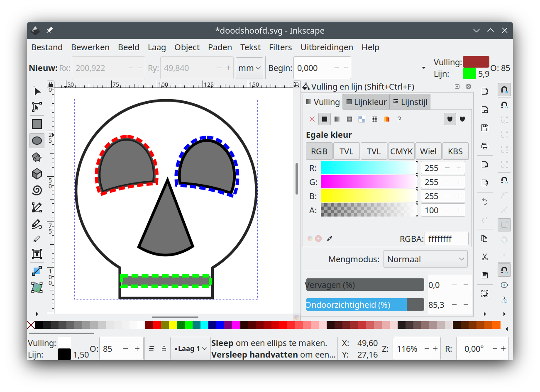Screen dimensions: 540x392
Task: Click the Undo arrow icon
Action: coord(484,202)
